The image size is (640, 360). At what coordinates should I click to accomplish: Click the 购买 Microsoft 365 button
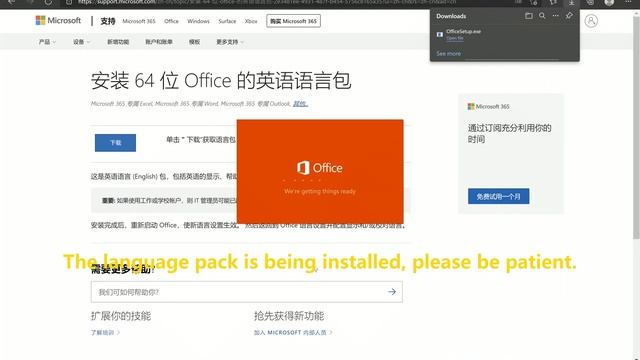coord(293,21)
